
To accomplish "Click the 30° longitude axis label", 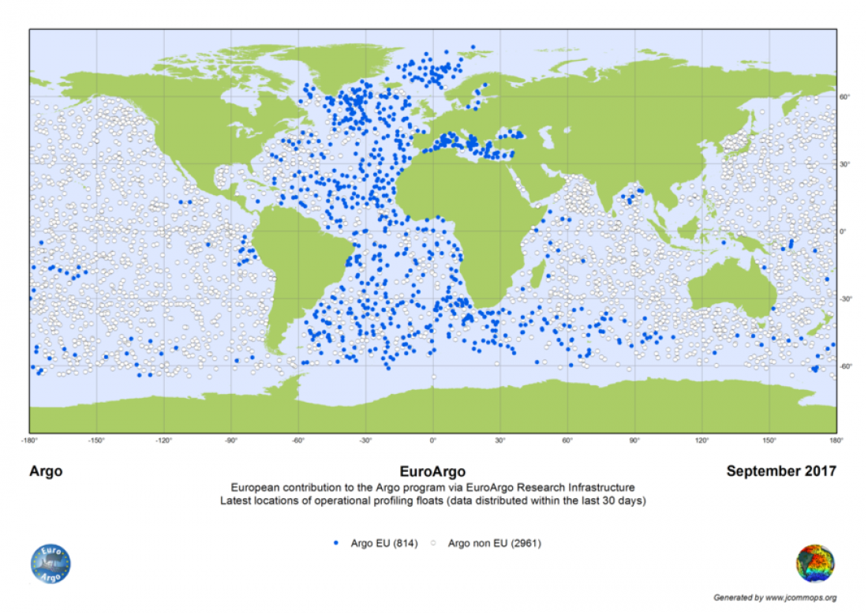I will [499, 441].
